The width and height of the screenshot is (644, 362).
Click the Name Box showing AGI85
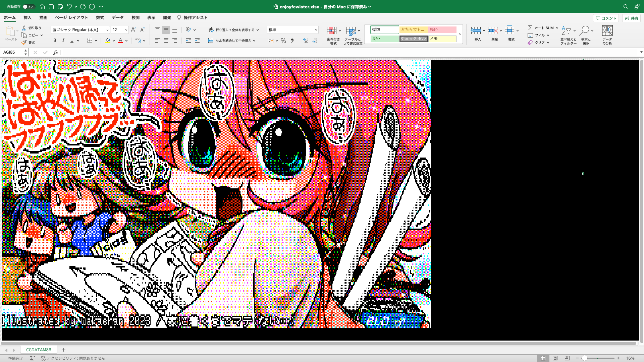12,52
